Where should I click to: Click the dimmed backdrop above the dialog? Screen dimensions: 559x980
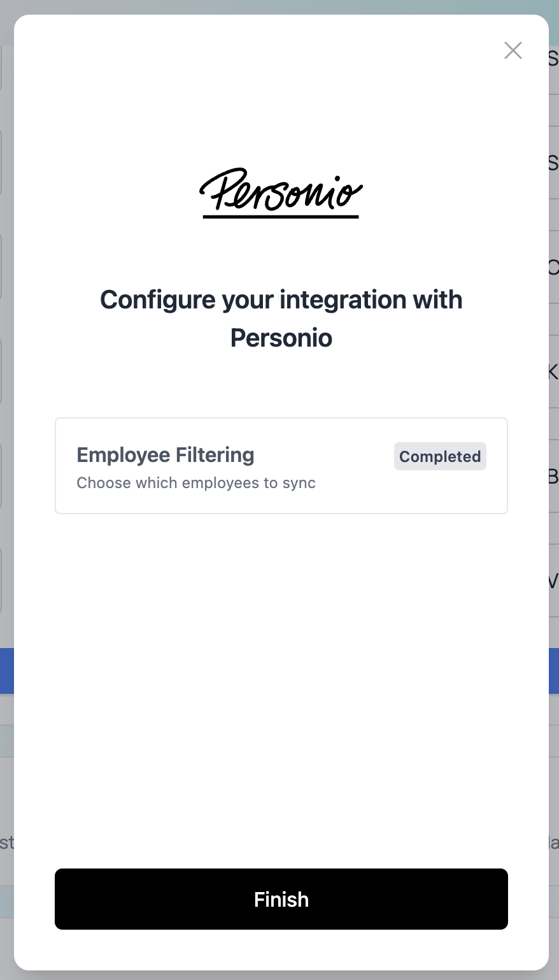(279, 6)
